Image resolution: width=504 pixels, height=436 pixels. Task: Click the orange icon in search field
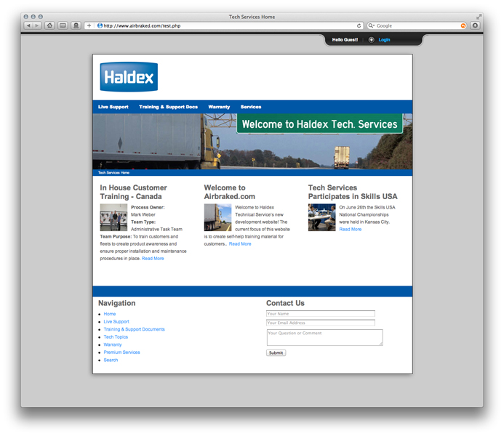tap(463, 25)
